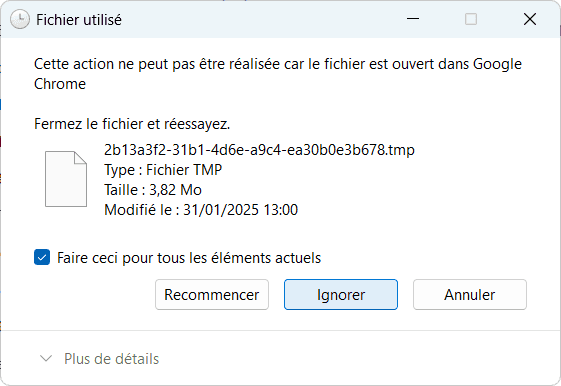Click the clock icon in the title bar
The width and height of the screenshot is (561, 386).
click(x=20, y=19)
